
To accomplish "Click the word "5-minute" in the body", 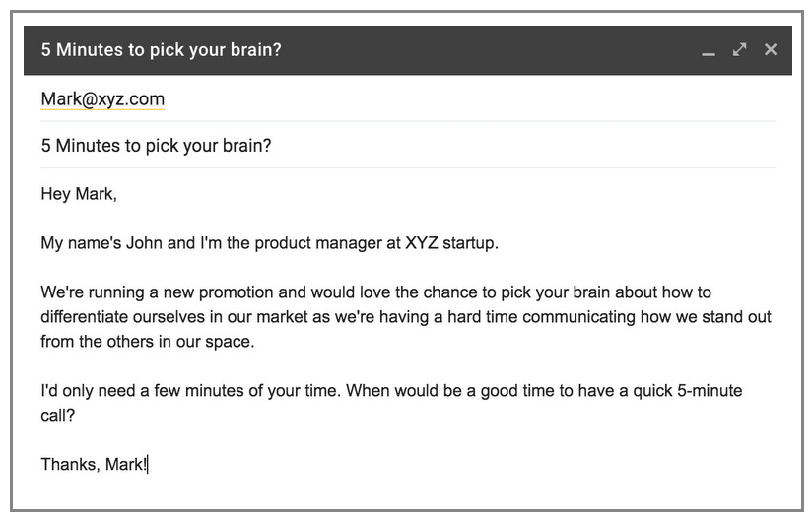I will 710,391.
